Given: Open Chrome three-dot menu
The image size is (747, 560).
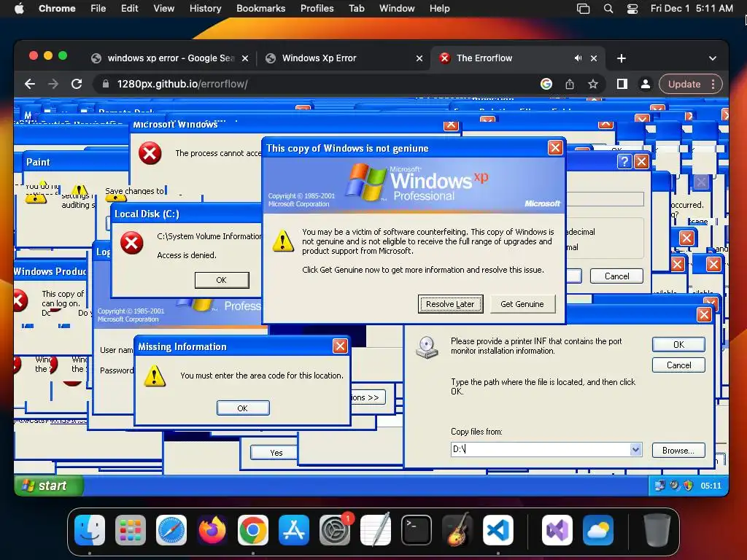Looking at the screenshot, I should click(713, 85).
